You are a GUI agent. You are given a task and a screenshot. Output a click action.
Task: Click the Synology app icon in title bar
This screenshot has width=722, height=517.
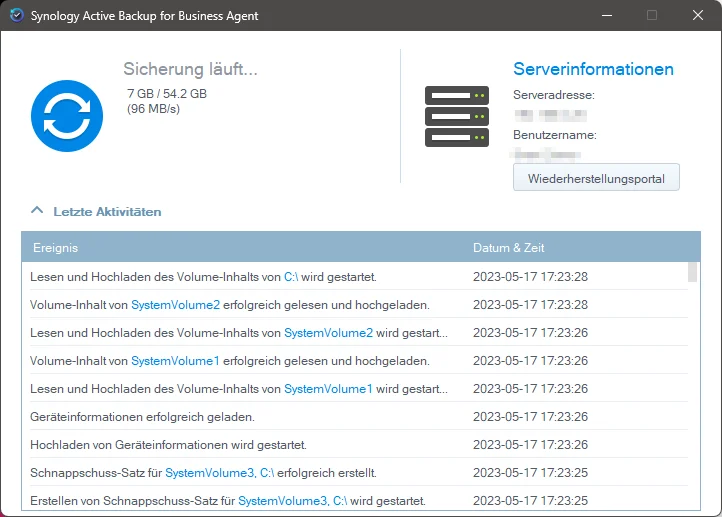(17, 15)
